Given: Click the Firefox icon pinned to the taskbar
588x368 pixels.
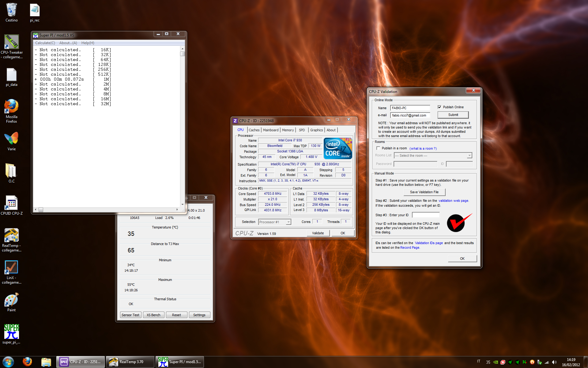Looking at the screenshot, I should click(27, 362).
